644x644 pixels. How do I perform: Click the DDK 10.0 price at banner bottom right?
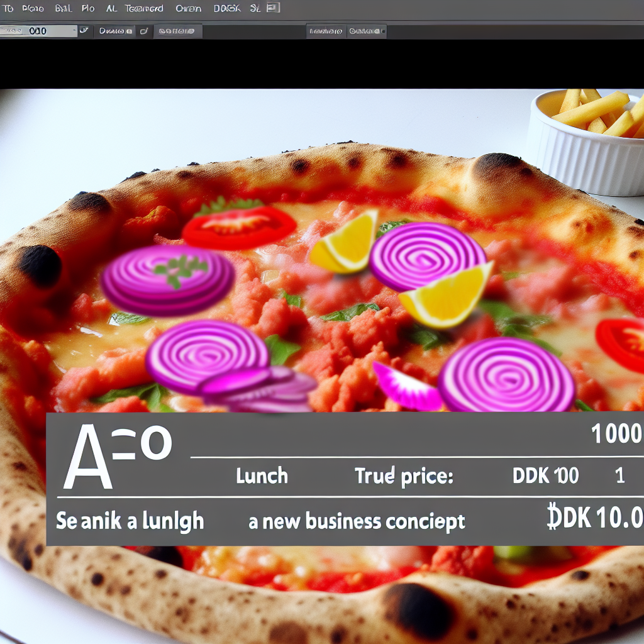[594, 518]
